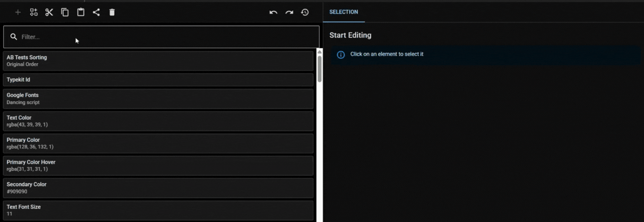Click the add widgets grid icon
The height and width of the screenshot is (222, 644).
click(x=34, y=12)
